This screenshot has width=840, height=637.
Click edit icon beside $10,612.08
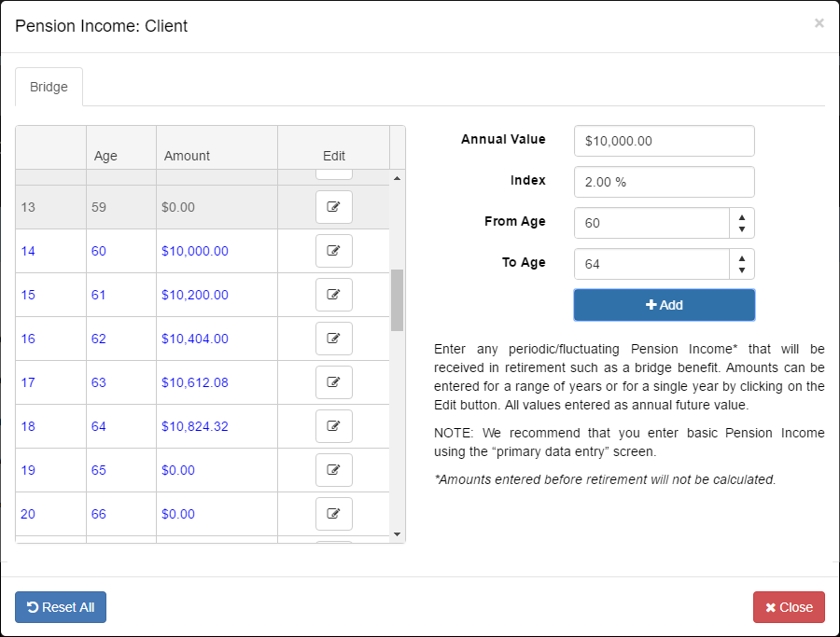(333, 382)
